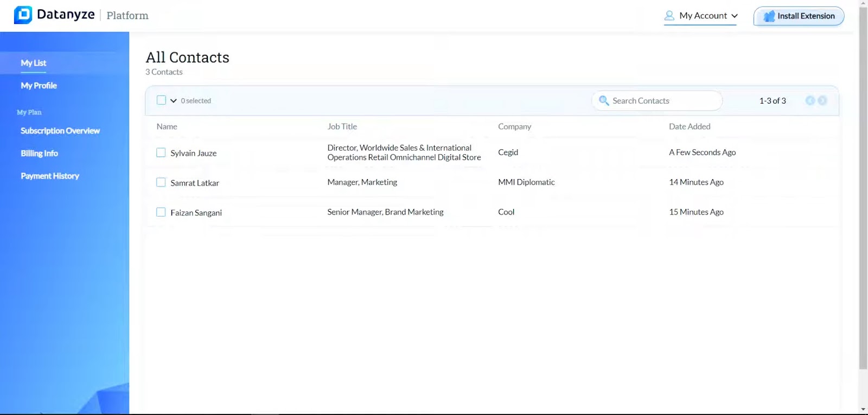Click the Datanyze logo icon

(23, 15)
